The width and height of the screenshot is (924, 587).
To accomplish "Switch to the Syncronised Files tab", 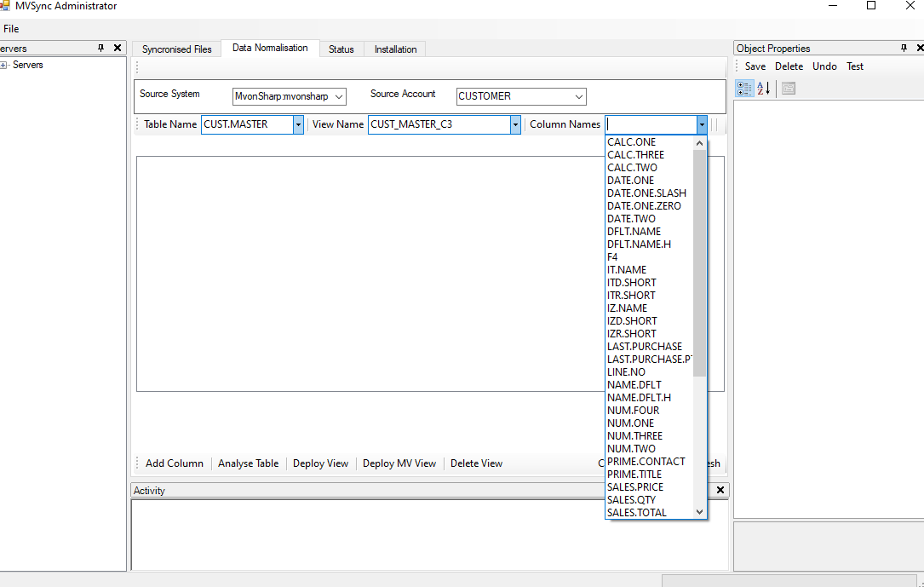I will pos(177,49).
